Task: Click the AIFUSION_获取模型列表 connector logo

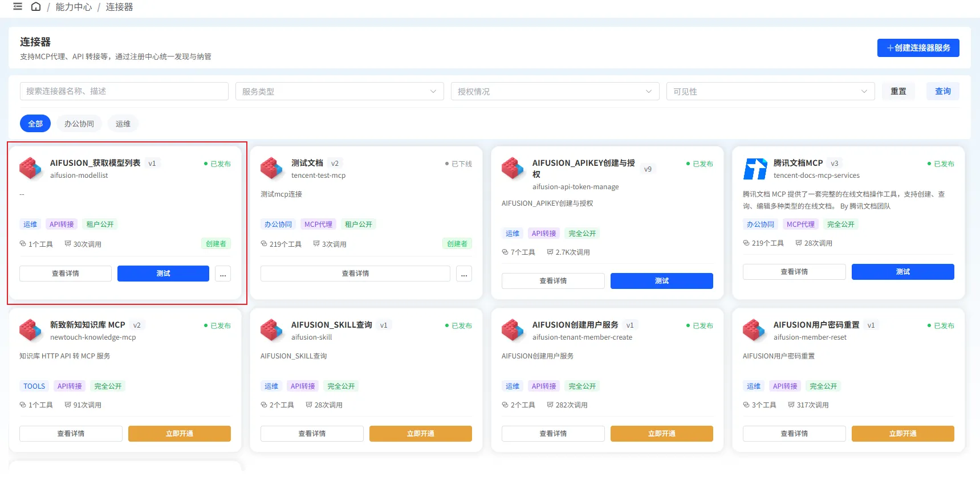Action: [31, 169]
